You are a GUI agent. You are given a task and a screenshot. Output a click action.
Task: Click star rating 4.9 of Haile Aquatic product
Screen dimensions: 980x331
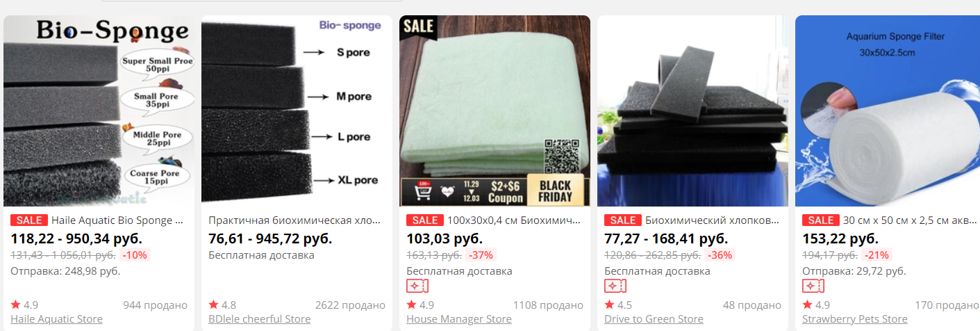pos(25,305)
